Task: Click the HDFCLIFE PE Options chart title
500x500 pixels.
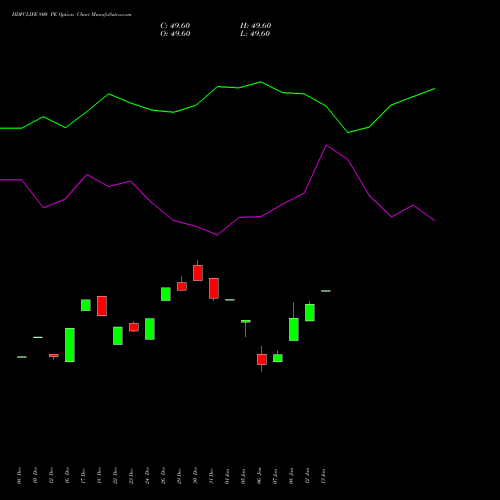Action: (x=71, y=15)
